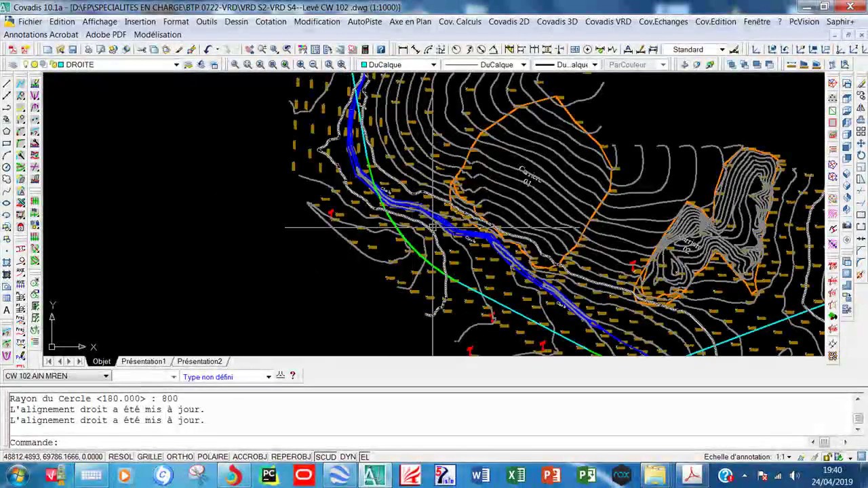Viewport: 868px width, 488px height.
Task: Toggle RESOL snap mode in status bar
Action: [x=121, y=457]
